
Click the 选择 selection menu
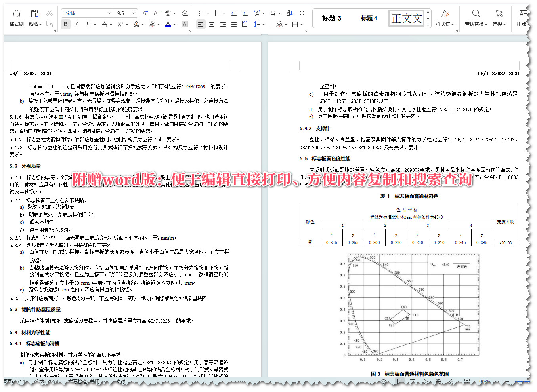tap(499, 18)
